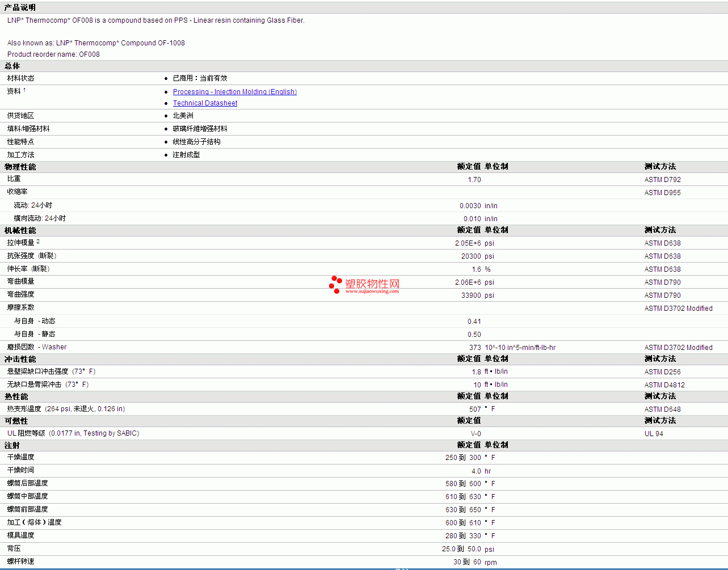
Task: Select static friction value 0.50
Action: 474,335
